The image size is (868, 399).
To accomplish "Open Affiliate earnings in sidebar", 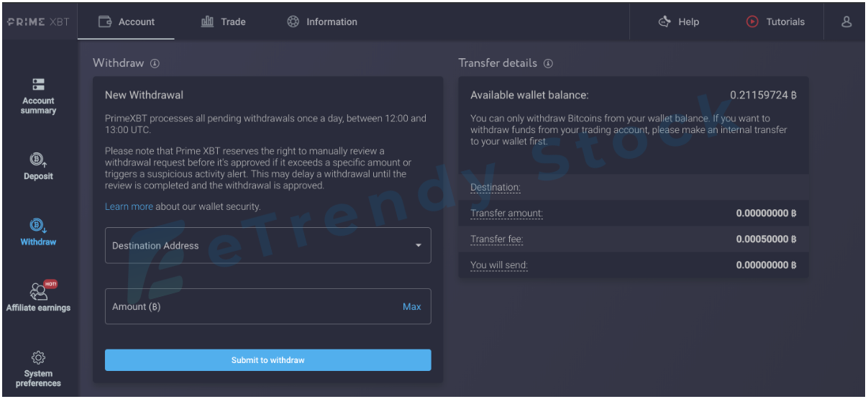I will click(38, 297).
